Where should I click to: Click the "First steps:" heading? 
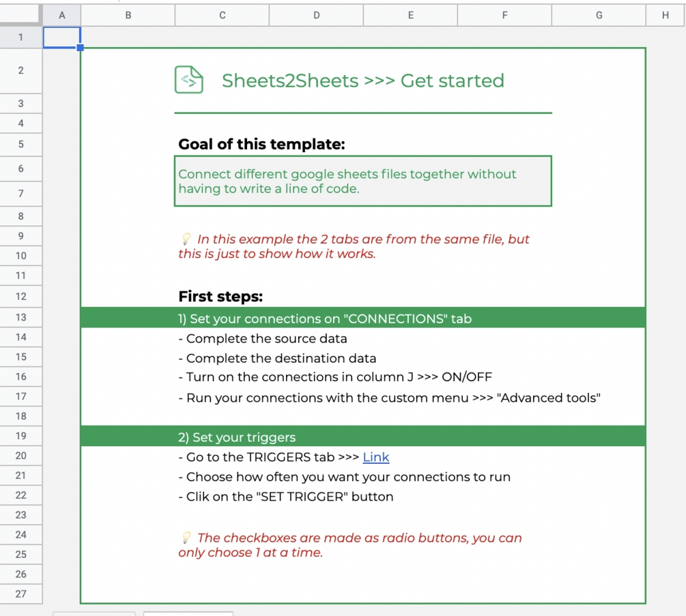click(x=220, y=297)
